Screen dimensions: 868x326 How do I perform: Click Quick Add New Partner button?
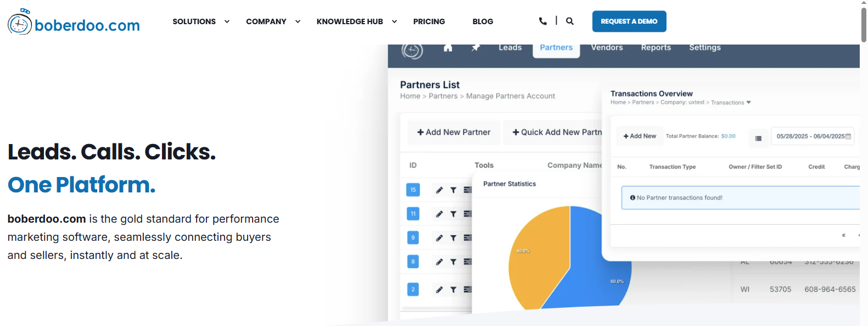tap(553, 132)
